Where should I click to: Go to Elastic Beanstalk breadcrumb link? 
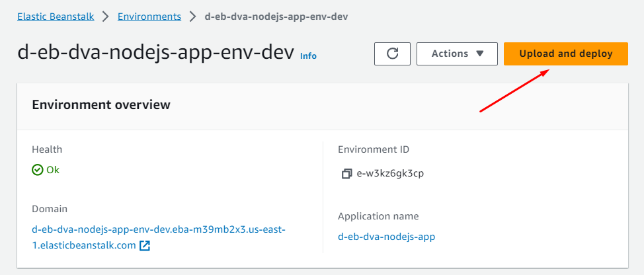click(55, 17)
